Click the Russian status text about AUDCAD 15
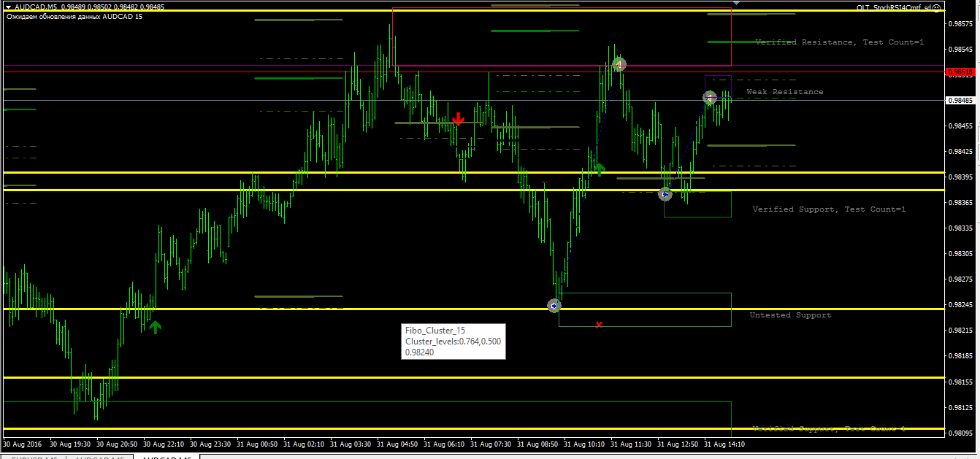 click(x=74, y=16)
